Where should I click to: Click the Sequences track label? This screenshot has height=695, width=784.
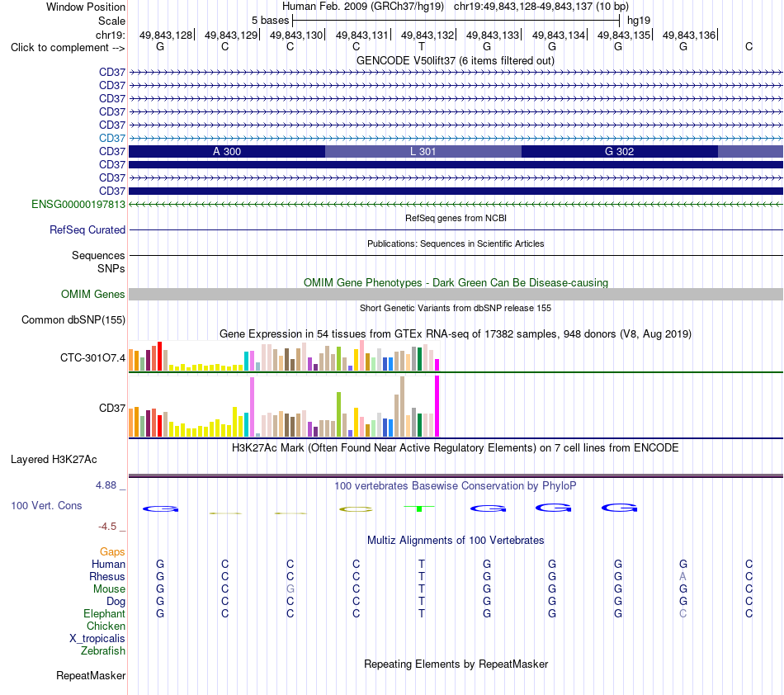[x=98, y=256]
